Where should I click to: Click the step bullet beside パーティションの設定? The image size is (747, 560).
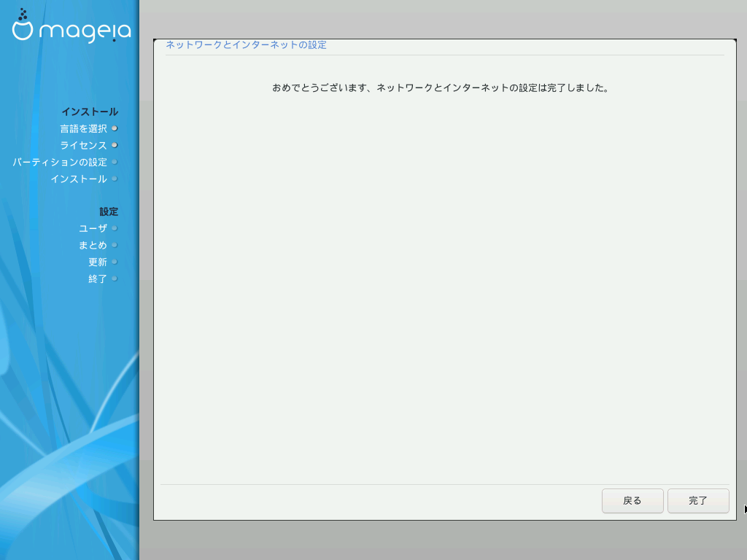pos(115,162)
